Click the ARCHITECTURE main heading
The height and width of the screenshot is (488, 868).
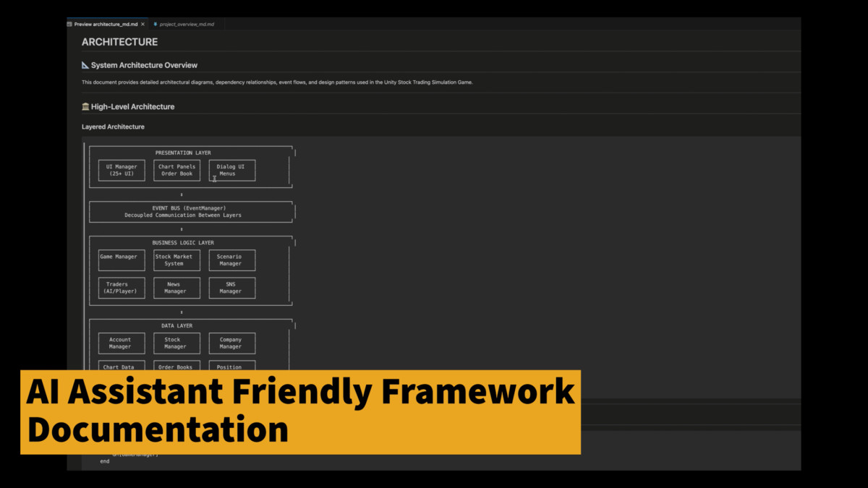coord(119,42)
